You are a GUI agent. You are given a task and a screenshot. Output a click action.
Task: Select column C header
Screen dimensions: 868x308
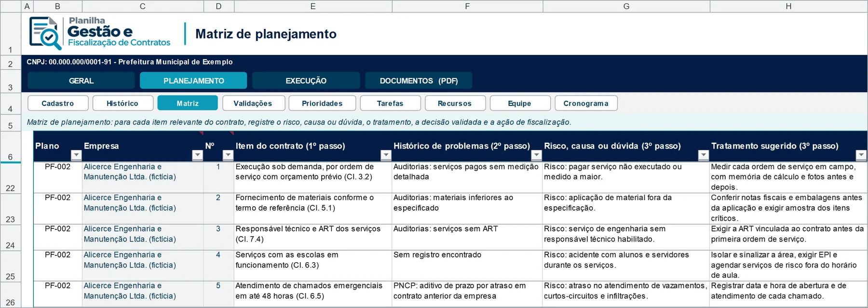(143, 6)
